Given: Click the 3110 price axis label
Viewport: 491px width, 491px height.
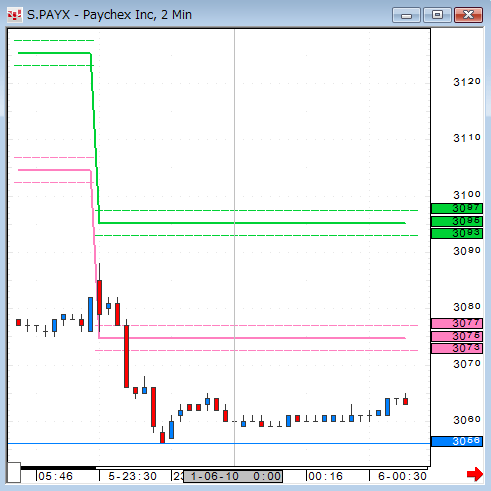Looking at the screenshot, I should [x=467, y=138].
